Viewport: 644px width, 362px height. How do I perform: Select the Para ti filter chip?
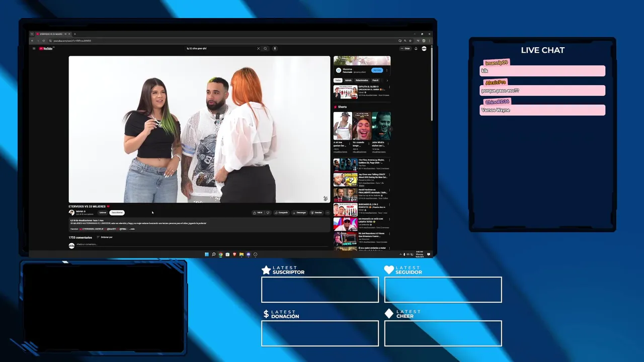(375, 80)
